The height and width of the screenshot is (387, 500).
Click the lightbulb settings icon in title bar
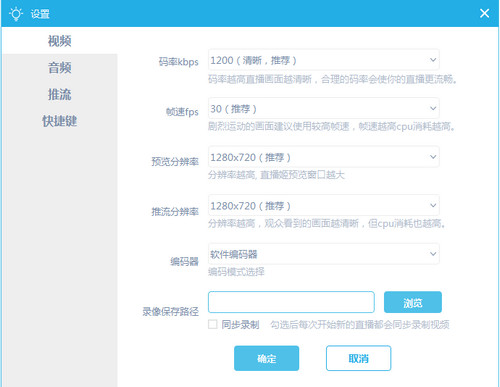[16, 14]
